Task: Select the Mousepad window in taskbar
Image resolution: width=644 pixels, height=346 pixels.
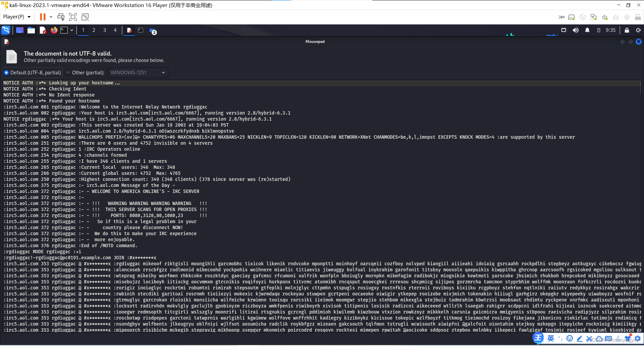Action: coord(129,30)
